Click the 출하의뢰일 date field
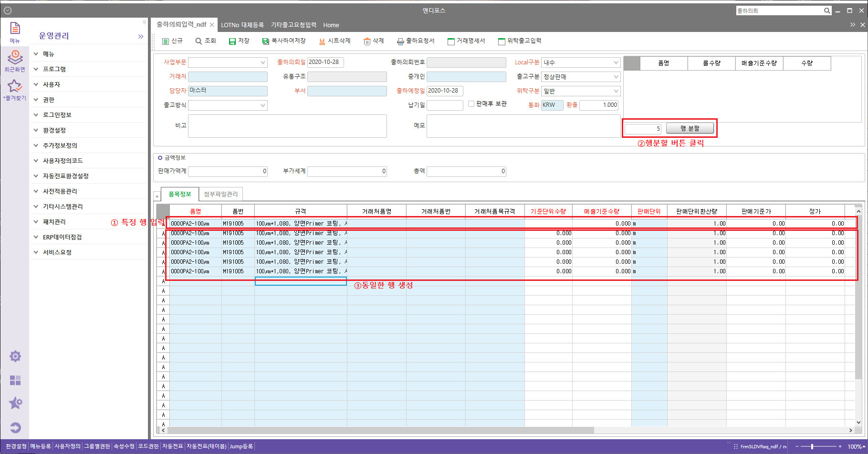Screen dimensions: 868x454 tap(325, 62)
